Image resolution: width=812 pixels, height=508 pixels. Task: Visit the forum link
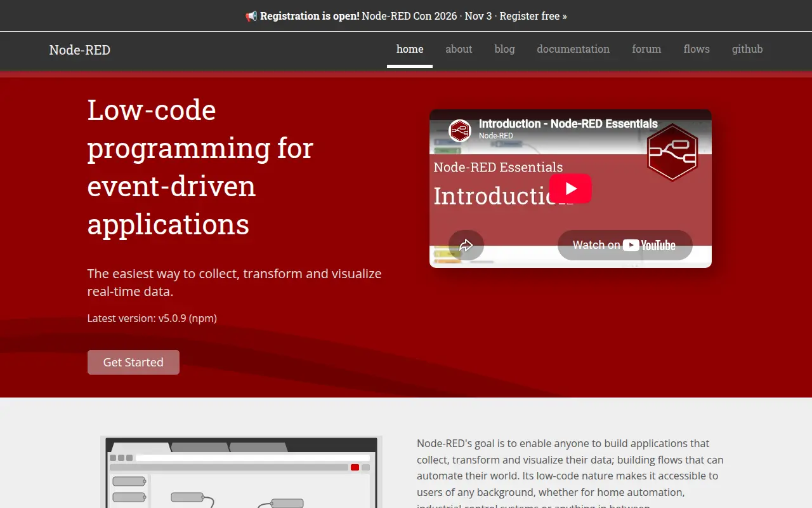646,50
